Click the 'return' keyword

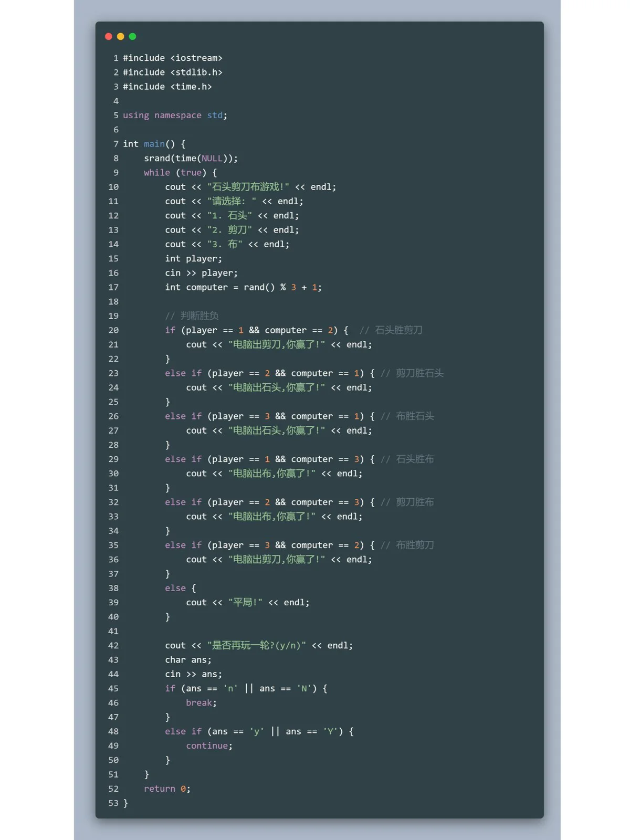[159, 789]
